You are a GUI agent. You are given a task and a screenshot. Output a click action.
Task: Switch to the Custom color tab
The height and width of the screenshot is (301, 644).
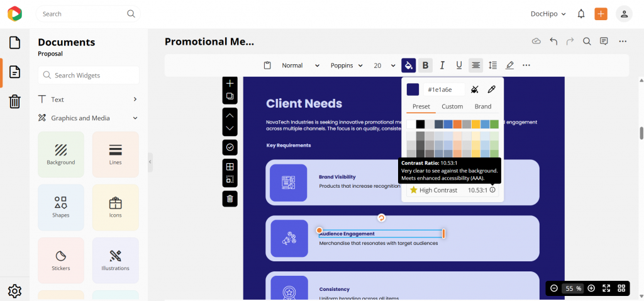click(x=452, y=106)
